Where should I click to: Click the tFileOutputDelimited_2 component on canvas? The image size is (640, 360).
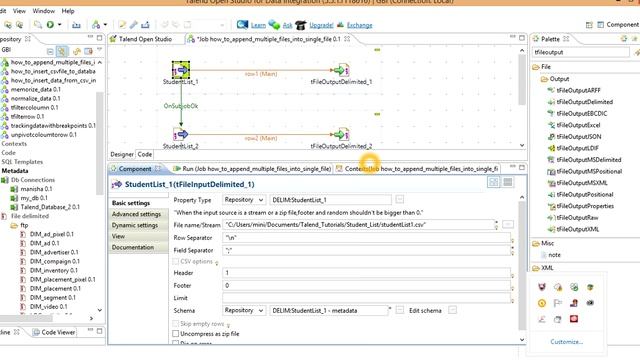[341, 134]
